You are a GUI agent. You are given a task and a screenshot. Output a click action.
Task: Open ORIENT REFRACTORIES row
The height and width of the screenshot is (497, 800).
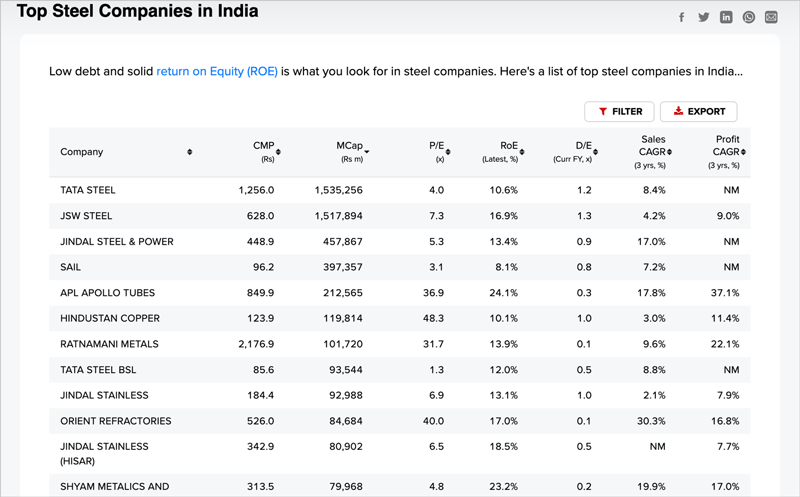click(399, 421)
